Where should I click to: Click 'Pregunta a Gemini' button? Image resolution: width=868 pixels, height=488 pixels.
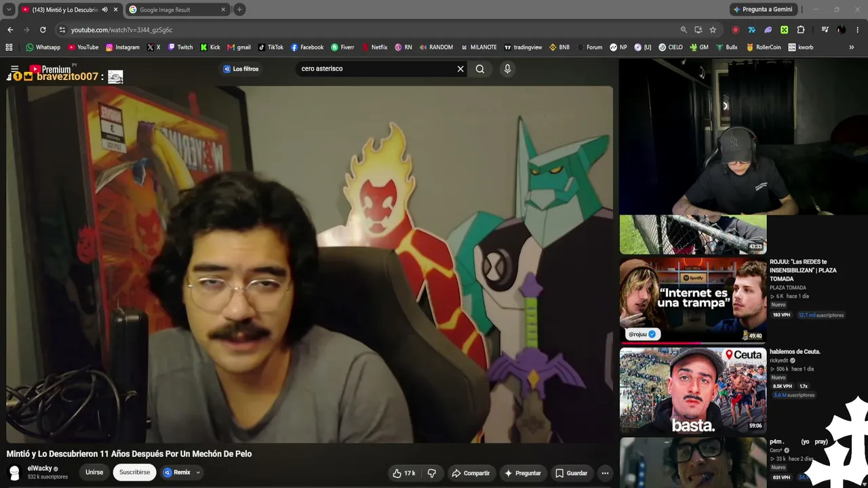pyautogui.click(x=763, y=9)
